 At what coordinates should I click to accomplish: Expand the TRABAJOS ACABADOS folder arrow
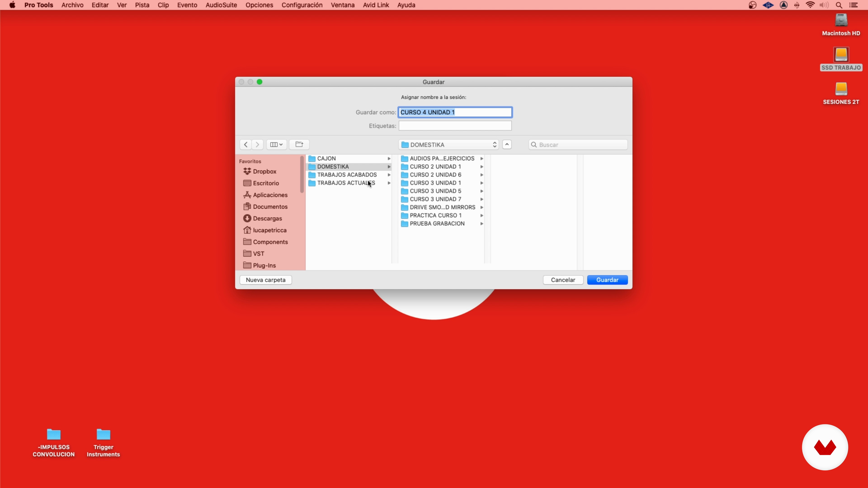click(x=389, y=175)
